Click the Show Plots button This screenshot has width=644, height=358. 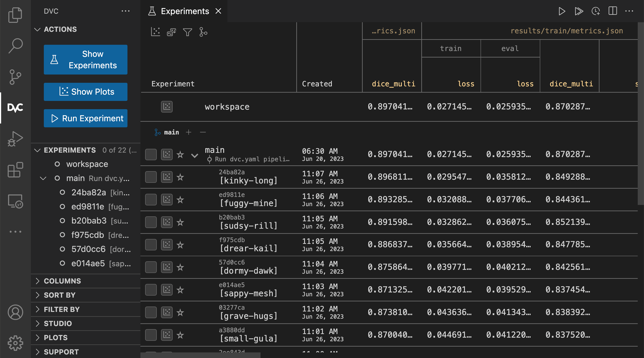[x=85, y=92]
